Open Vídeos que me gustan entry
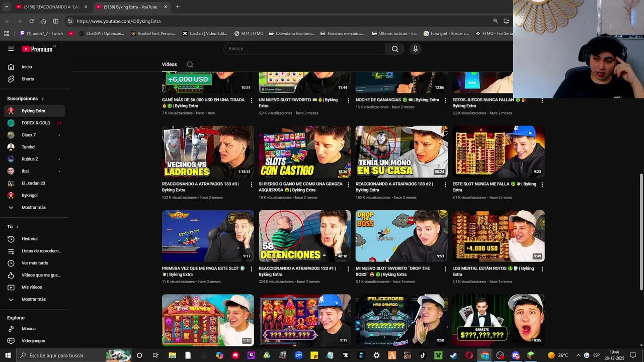 [x=34, y=275]
